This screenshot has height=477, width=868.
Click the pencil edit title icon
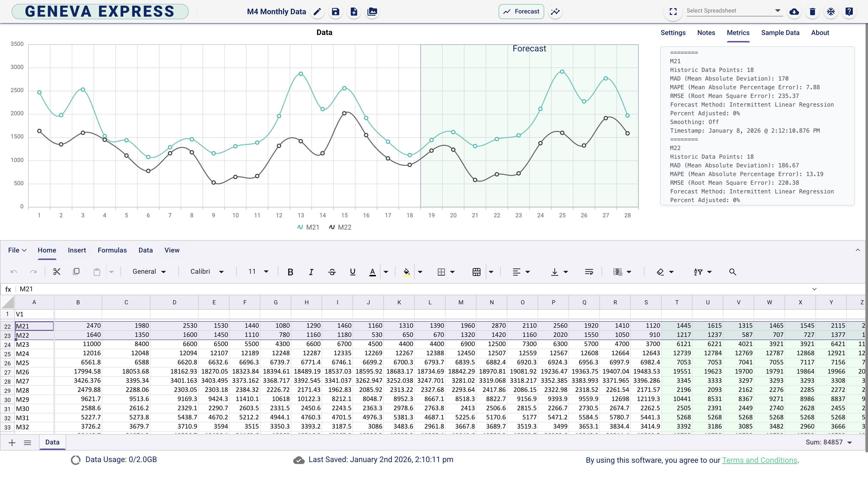point(317,12)
